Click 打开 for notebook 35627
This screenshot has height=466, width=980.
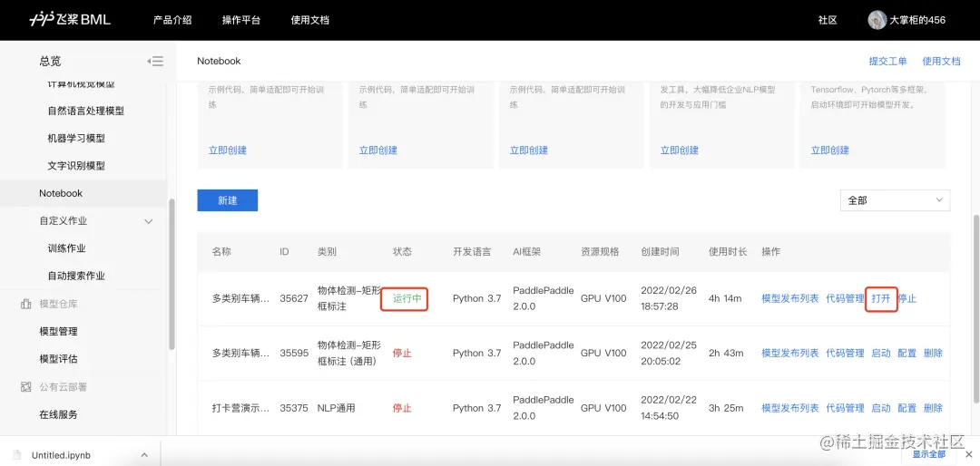[x=881, y=298]
